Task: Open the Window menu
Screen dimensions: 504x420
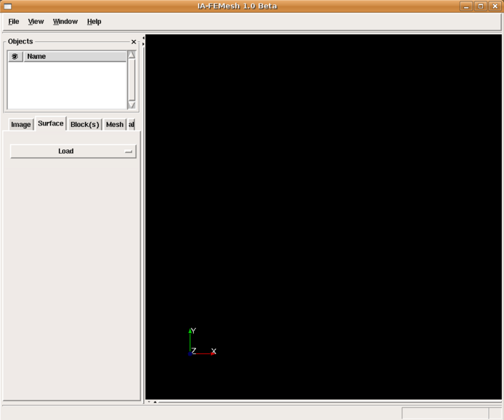Action: pyautogui.click(x=65, y=22)
